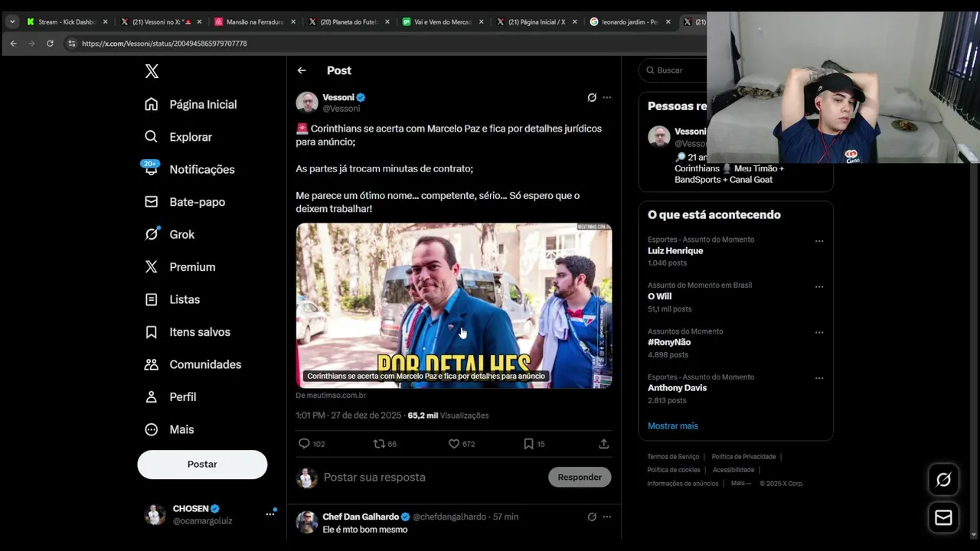The height and width of the screenshot is (551, 980).
Task: Click reply icon with 102 replies
Action: click(304, 444)
